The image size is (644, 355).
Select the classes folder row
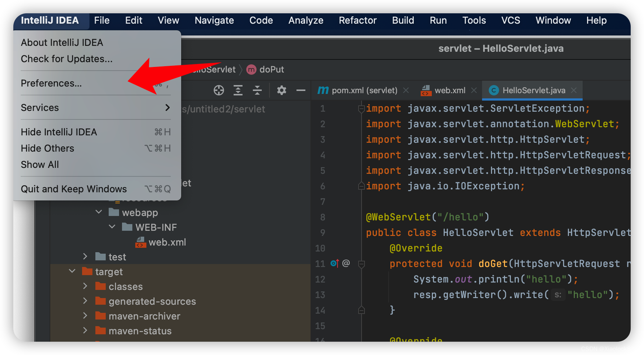(180, 287)
